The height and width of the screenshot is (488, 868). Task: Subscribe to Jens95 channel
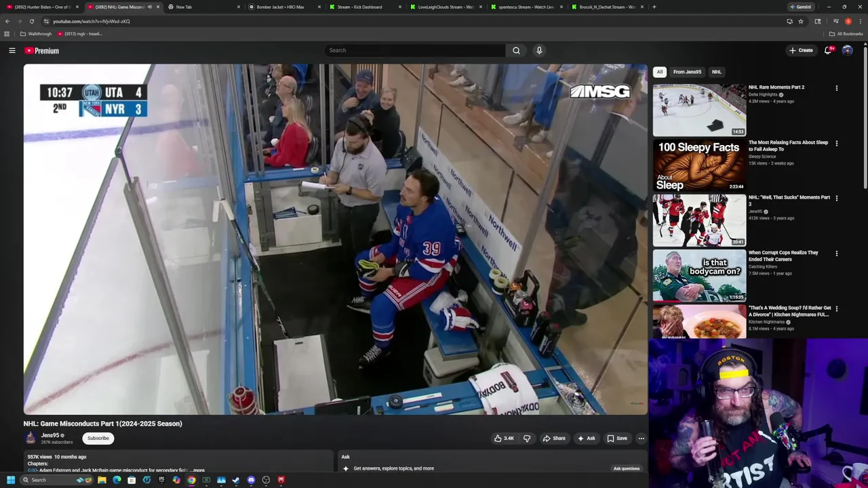(98, 439)
